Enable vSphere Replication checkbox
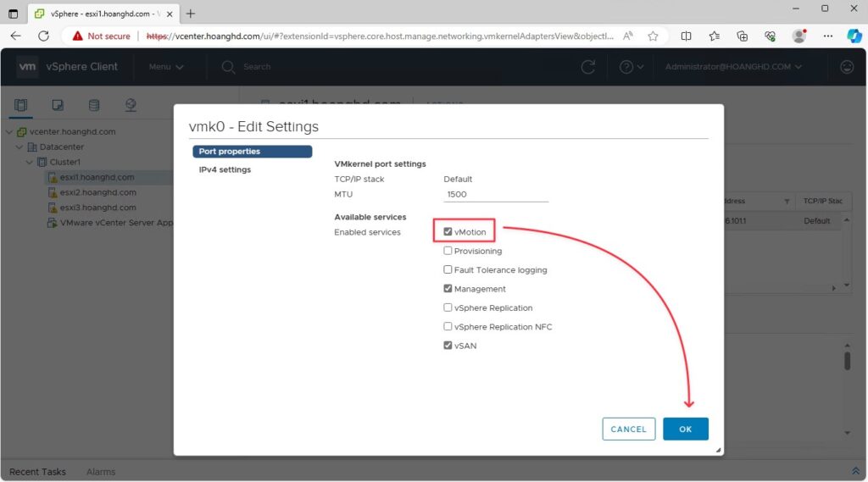 click(448, 307)
